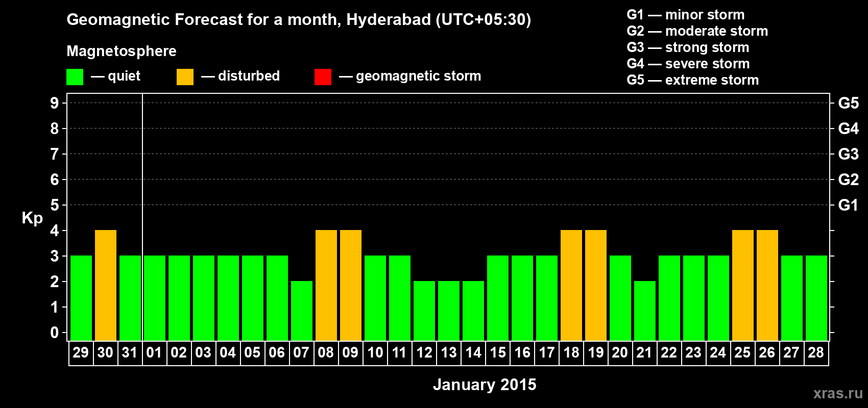Click the orange bar for day 09
The image size is (868, 408).
pyautogui.click(x=351, y=286)
